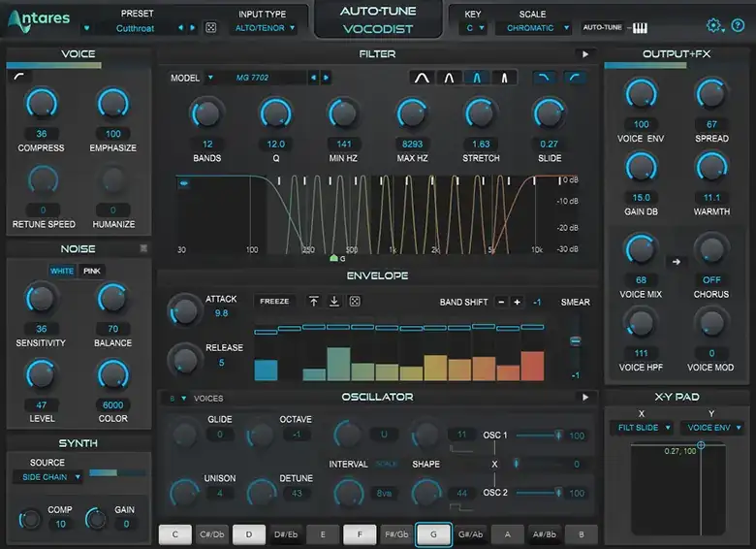Open the Voices count dropdown
756x549 pixels.
tap(178, 399)
